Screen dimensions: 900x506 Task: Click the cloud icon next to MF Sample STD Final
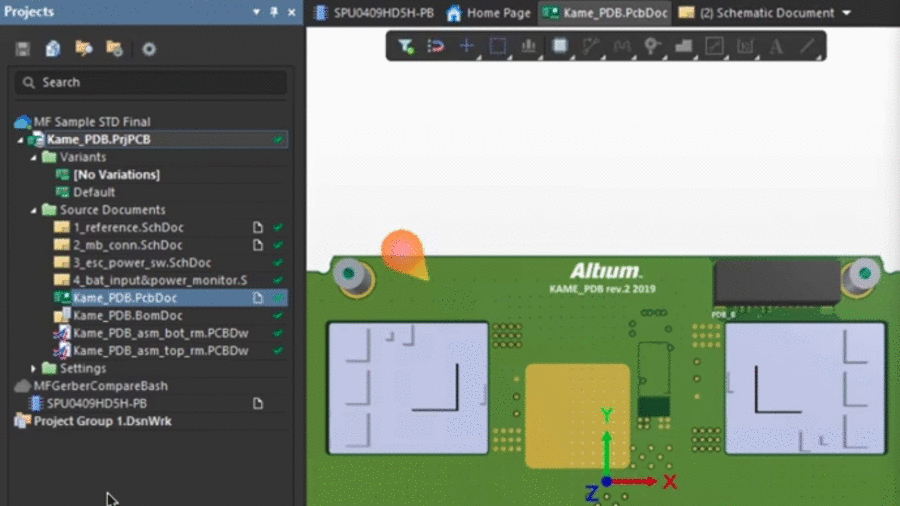22,122
